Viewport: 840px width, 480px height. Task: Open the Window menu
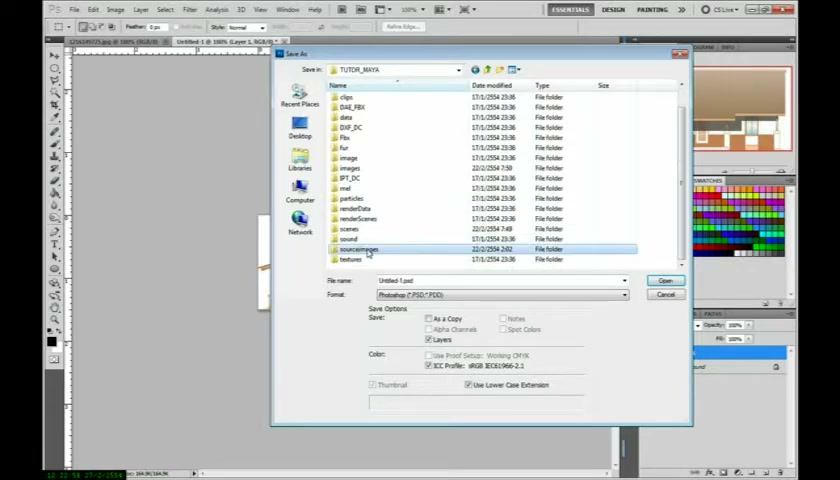(x=289, y=10)
